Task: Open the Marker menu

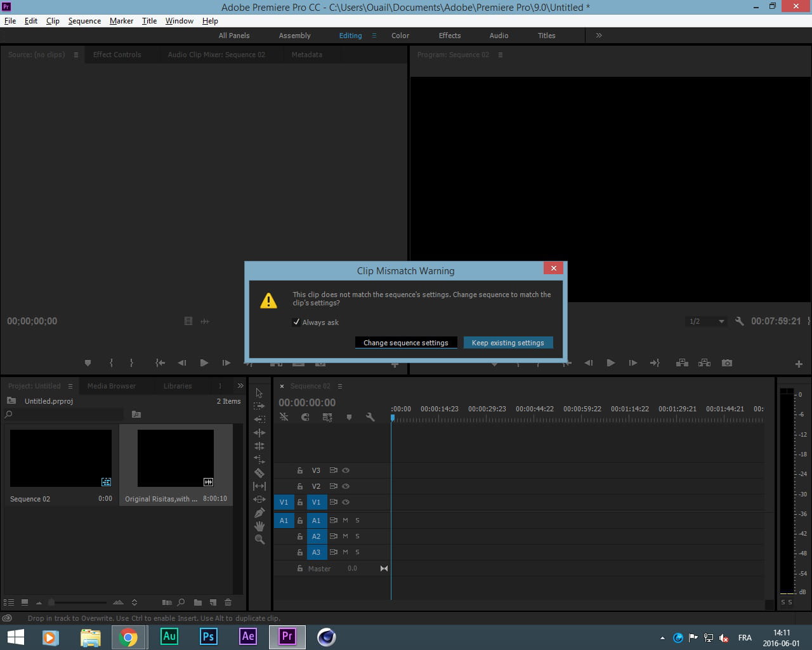Action: 121,21
